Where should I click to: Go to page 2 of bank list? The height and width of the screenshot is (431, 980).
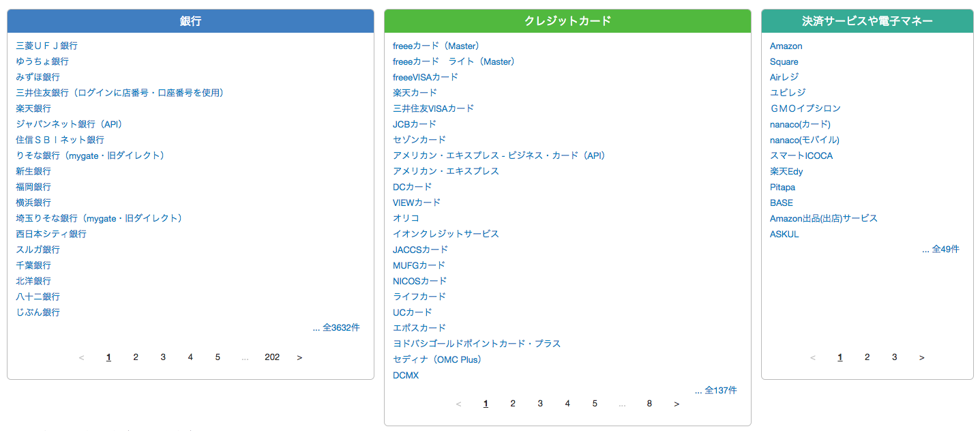[136, 357]
